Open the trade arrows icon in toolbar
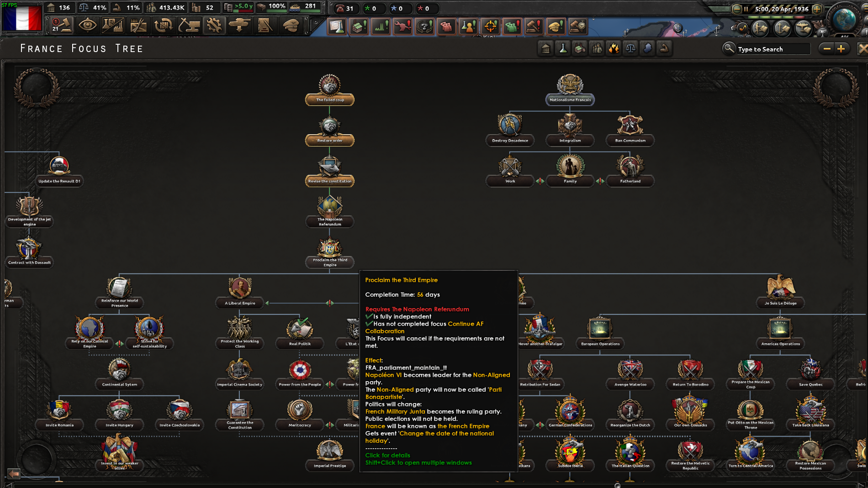Viewport: 868px width, 488px height. coord(163,26)
